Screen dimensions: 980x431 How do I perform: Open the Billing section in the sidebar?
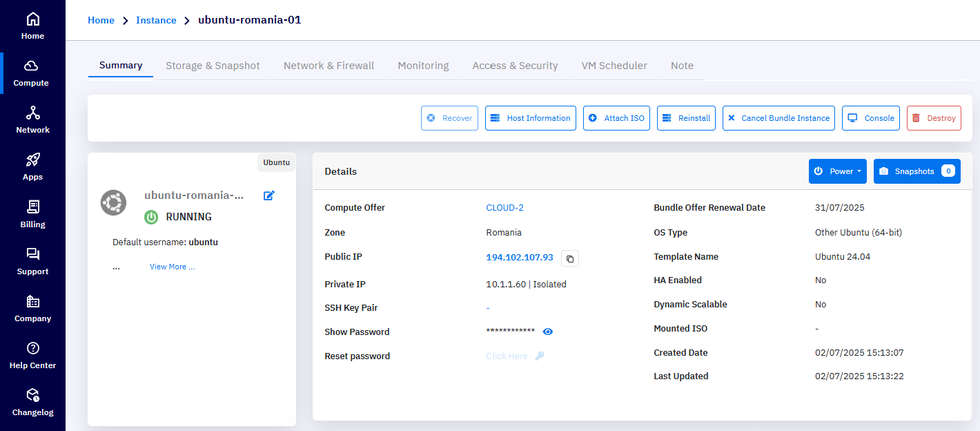(32, 213)
